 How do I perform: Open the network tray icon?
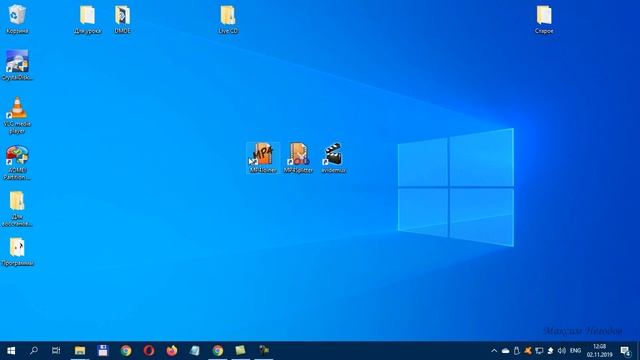click(539, 351)
